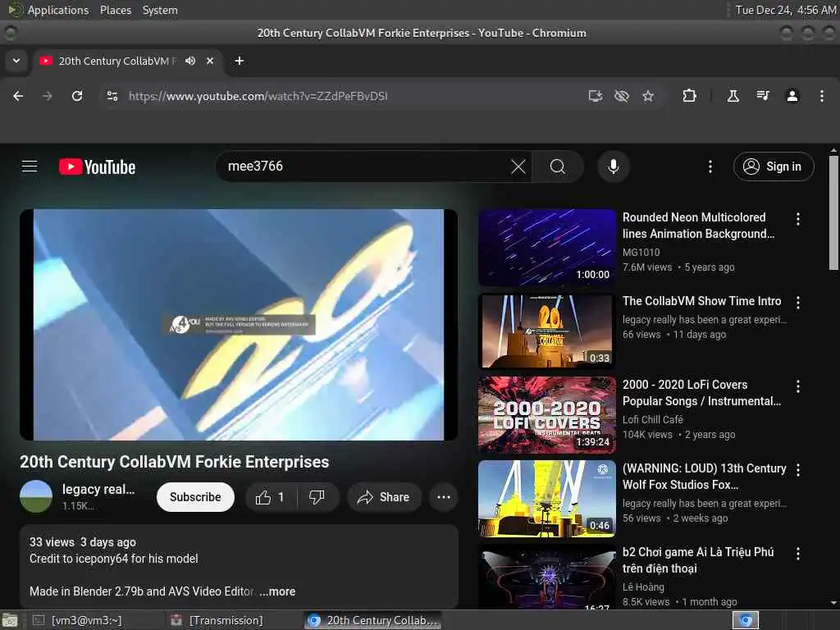Viewport: 840px width, 630px height.
Task: Open YouTube settings three-dot menu
Action: click(x=710, y=167)
